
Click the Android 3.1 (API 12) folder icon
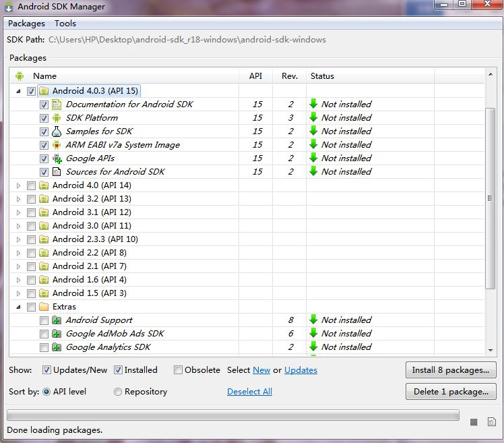tap(44, 212)
